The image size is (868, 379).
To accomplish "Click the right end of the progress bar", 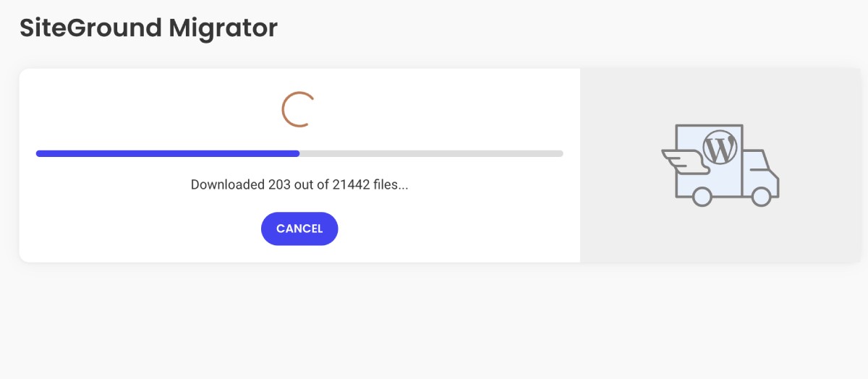I will (561, 153).
